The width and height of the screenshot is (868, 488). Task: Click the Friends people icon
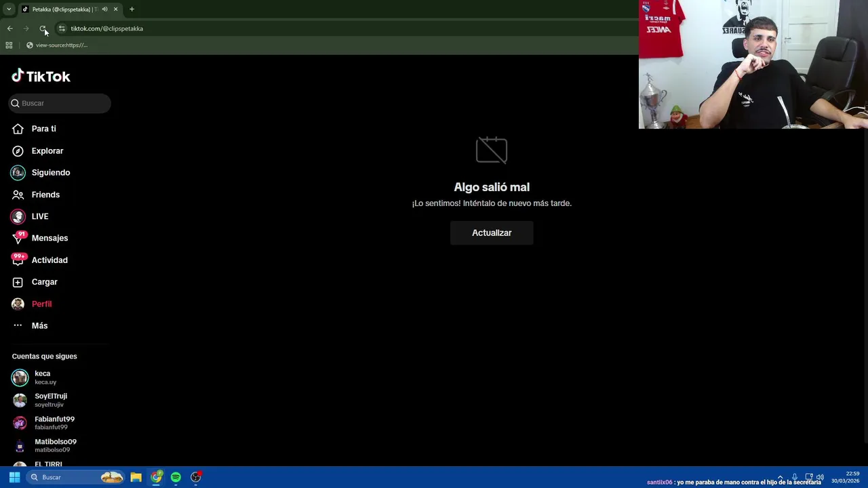point(18,195)
